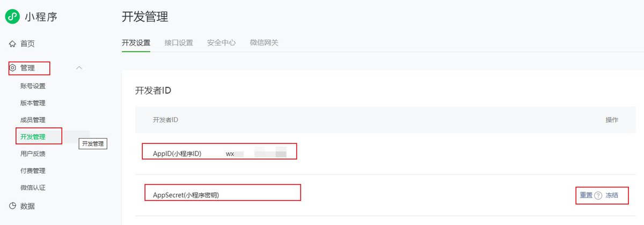Switch to the 接口设置 tab

click(179, 42)
